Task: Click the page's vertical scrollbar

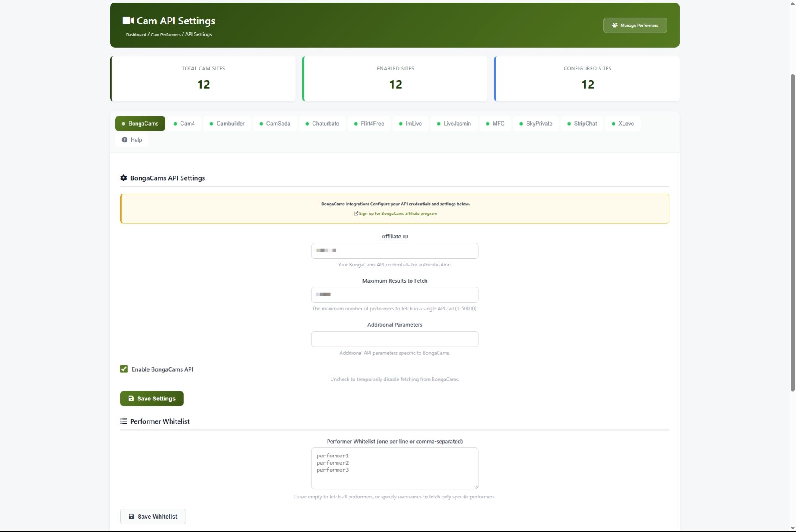Action: pyautogui.click(x=792, y=232)
